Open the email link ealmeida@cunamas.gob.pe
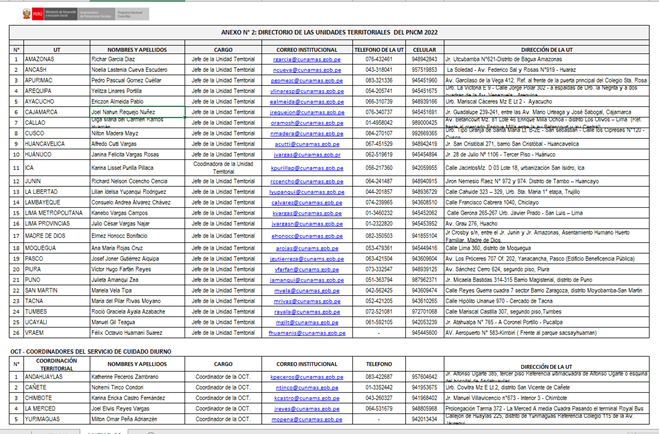Viewport: 659px width, 434px height. click(307, 102)
